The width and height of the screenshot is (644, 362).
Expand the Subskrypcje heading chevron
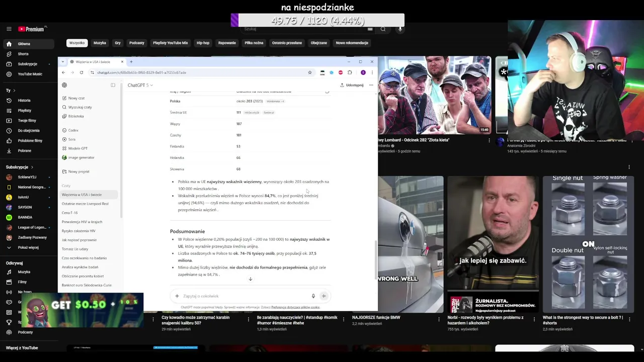pos(32,167)
